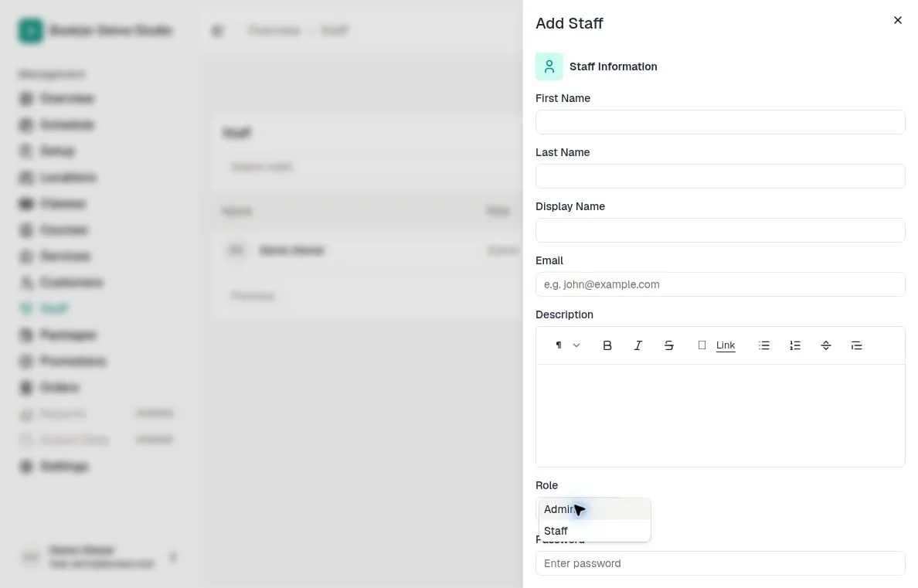
Task: Click inside the Description text area
Action: 720,415
